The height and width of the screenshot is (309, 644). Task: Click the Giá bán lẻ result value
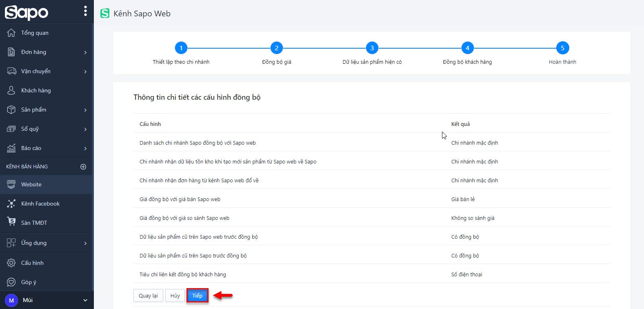click(463, 199)
